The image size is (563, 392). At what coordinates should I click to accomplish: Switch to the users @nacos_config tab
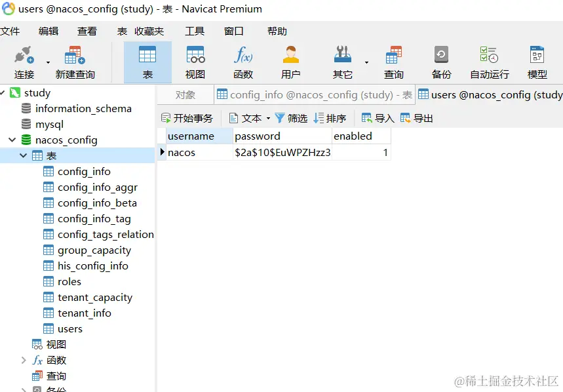coord(490,95)
